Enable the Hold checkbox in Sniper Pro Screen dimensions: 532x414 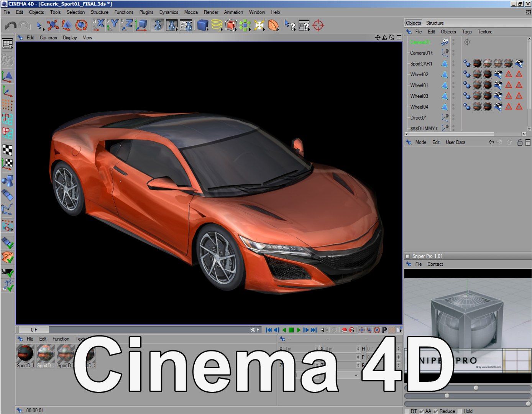pyautogui.click(x=460, y=411)
